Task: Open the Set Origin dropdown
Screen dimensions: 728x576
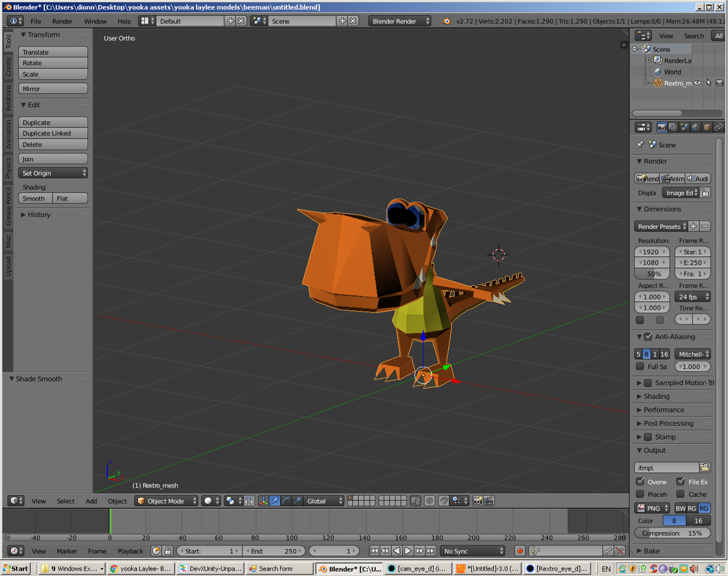Action: [53, 173]
